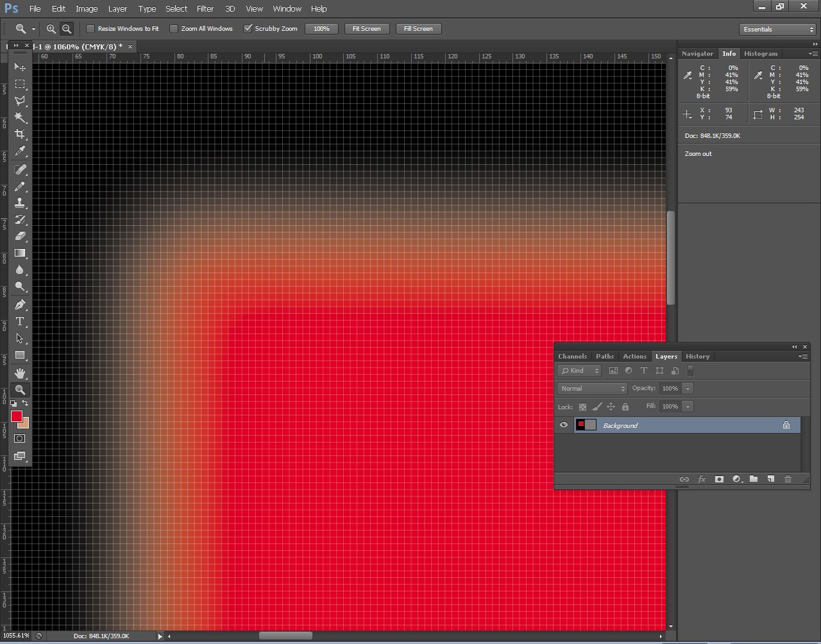The image size is (821, 644).
Task: Open the Filter menu
Action: click(205, 9)
